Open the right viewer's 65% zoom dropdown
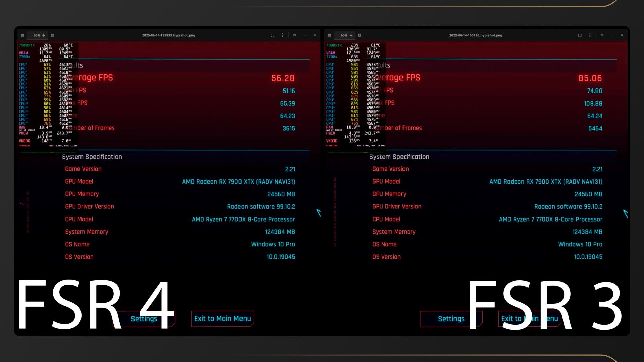The width and height of the screenshot is (644, 362). tap(346, 35)
